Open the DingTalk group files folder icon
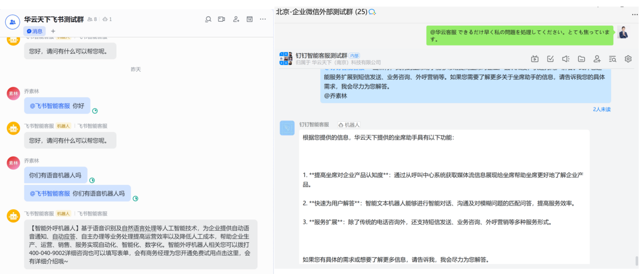 click(581, 59)
